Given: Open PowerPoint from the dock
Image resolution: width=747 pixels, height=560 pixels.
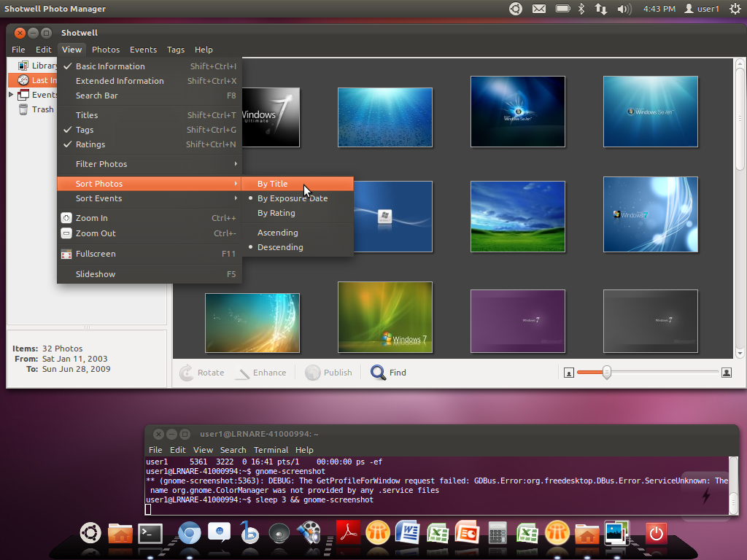Looking at the screenshot, I should tap(467, 532).
